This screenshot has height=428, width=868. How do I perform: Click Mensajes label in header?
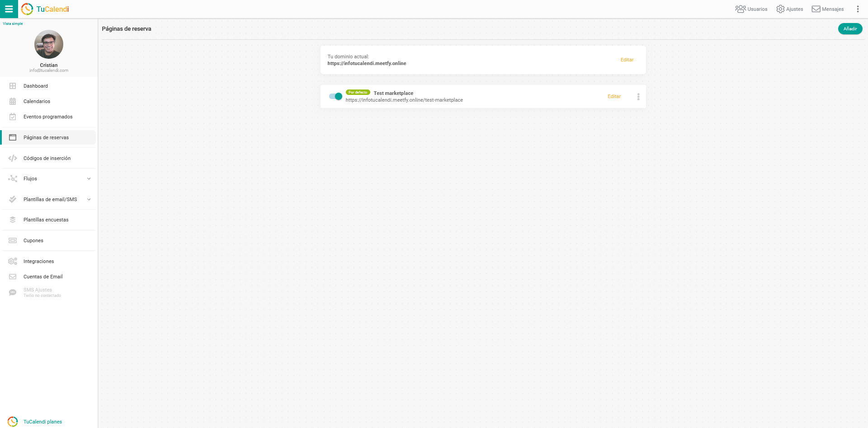[x=833, y=9]
